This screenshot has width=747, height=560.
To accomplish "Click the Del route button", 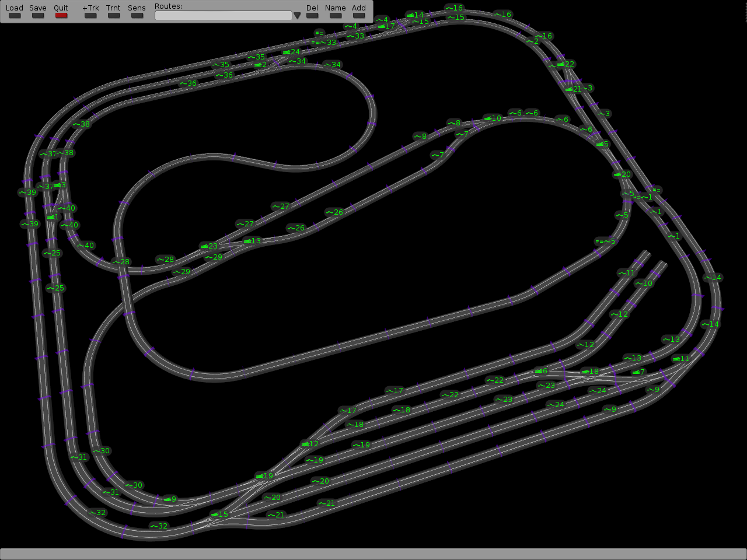I will point(312,15).
